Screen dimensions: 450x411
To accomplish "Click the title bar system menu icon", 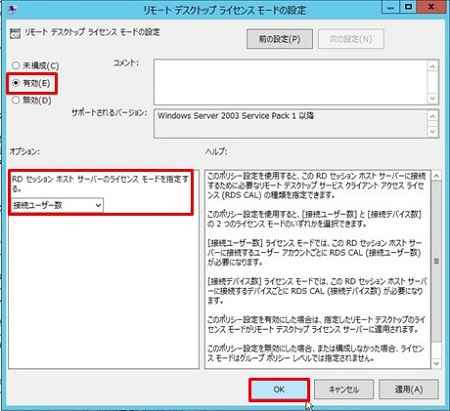I will (x=12, y=9).
